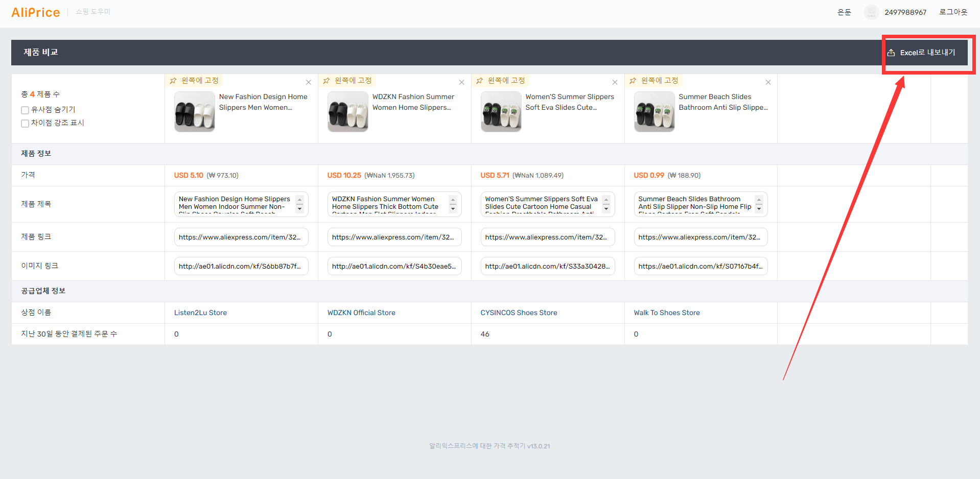Remove WDZKN Fashion Summer column

462,82
